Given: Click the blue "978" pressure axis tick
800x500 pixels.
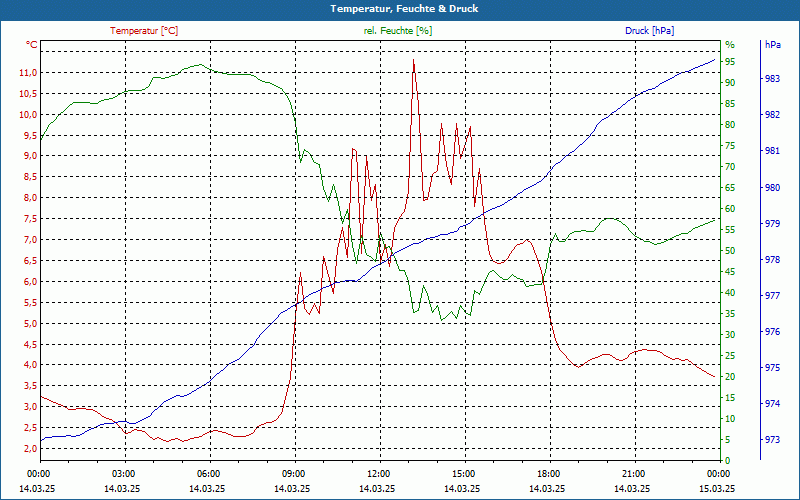Looking at the screenshot, I should (x=772, y=260).
